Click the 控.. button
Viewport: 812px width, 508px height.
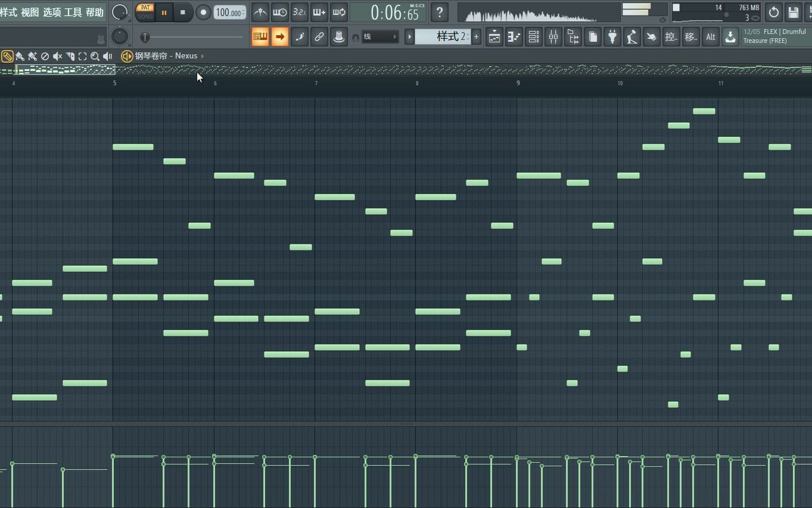[x=671, y=37]
